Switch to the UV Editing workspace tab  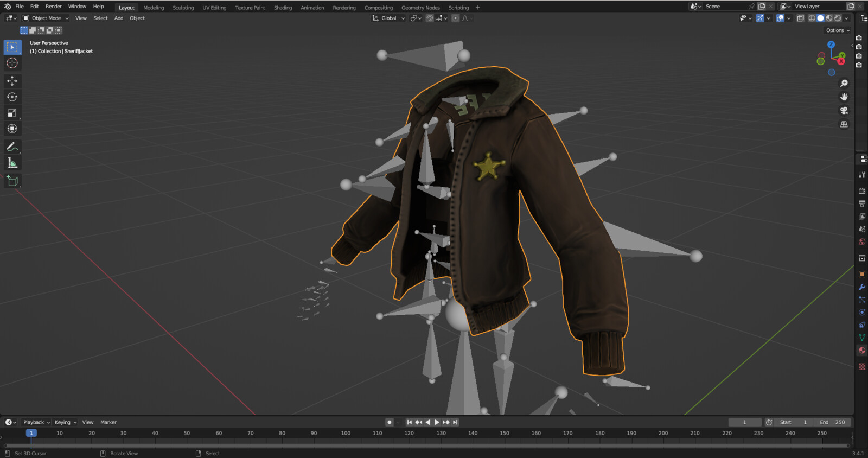(214, 8)
